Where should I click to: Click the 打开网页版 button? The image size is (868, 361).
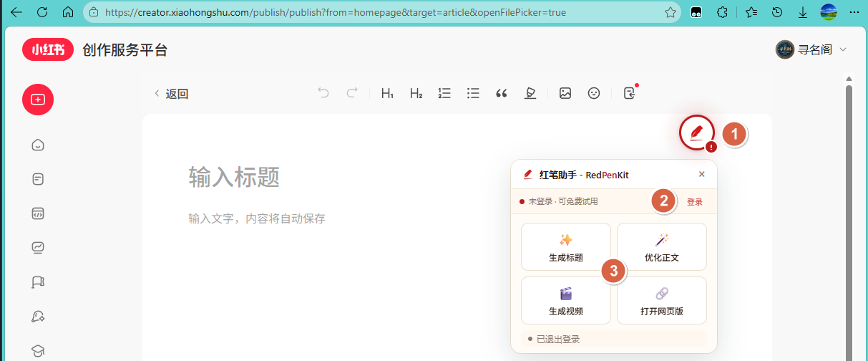coord(662,300)
